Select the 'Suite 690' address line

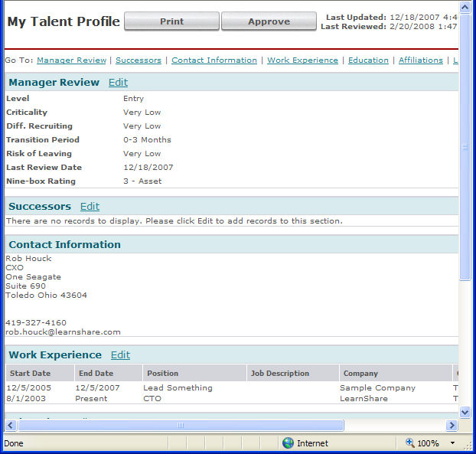pyautogui.click(x=25, y=286)
